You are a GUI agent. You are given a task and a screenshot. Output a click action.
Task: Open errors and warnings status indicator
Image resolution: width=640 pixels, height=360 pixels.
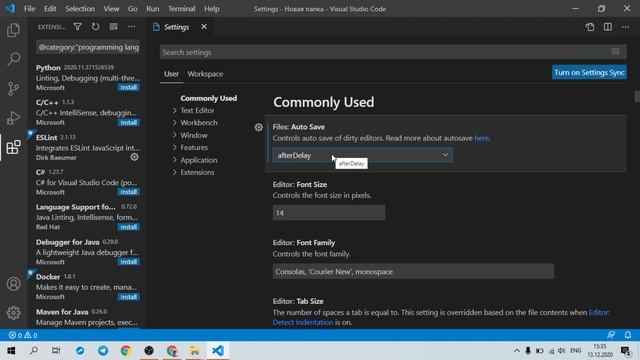point(23,335)
